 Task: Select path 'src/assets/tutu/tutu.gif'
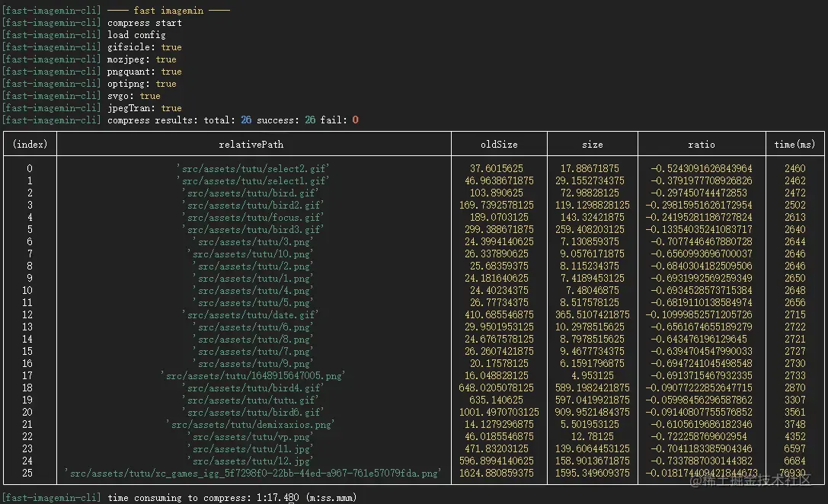click(251, 400)
